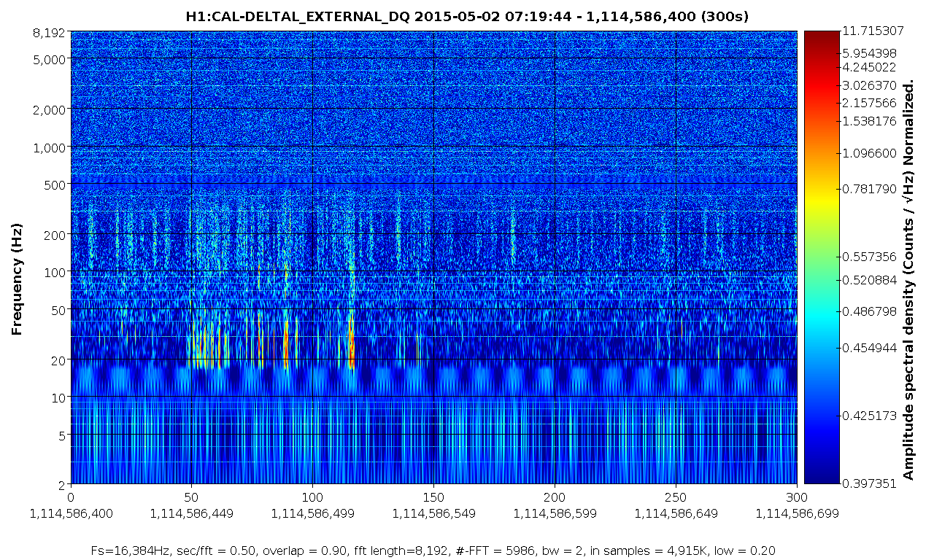Click the 300 time axis tick
The width and height of the screenshot is (934, 560).
coord(797,497)
